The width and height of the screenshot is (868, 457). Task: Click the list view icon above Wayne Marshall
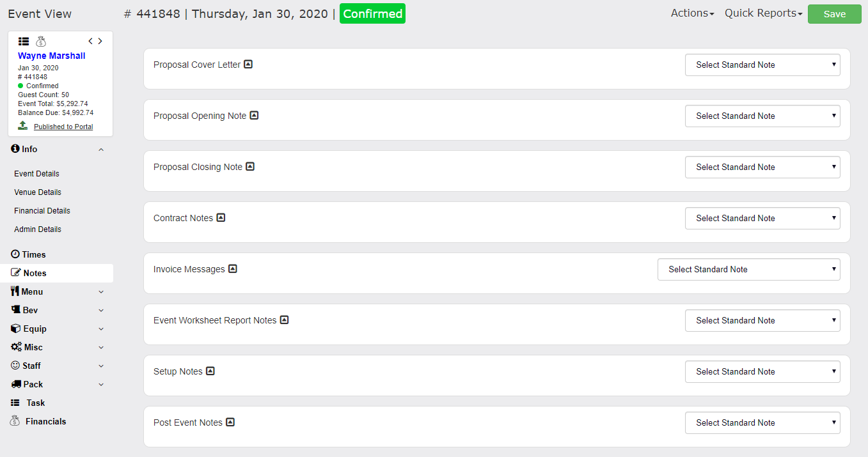(x=24, y=41)
